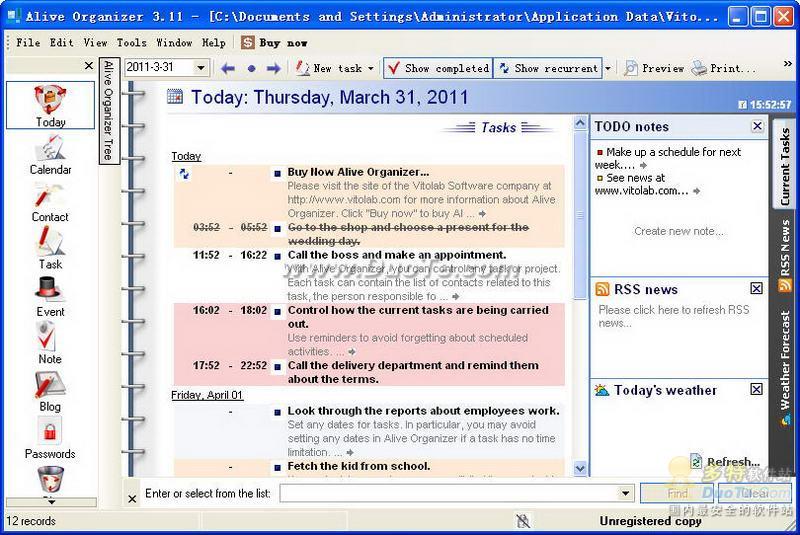Click the Buy now toolbar icon
The height and width of the screenshot is (535, 800).
click(247, 42)
